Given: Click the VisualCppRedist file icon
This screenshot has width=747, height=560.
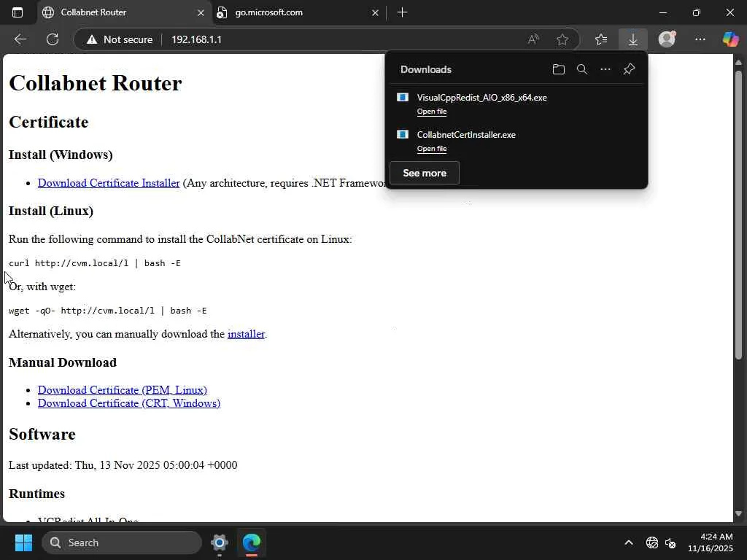Looking at the screenshot, I should point(403,97).
